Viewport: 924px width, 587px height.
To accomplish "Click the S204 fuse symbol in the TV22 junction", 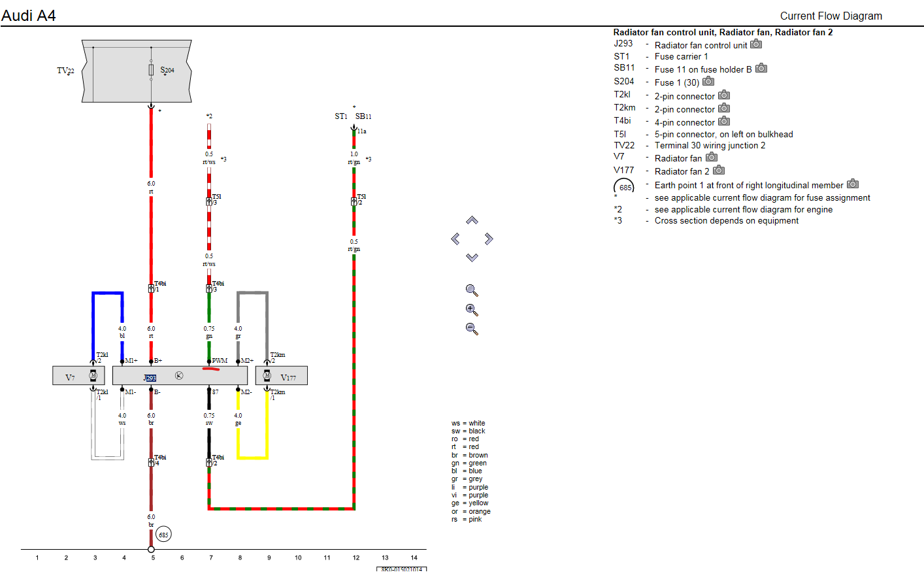I will tap(152, 70).
